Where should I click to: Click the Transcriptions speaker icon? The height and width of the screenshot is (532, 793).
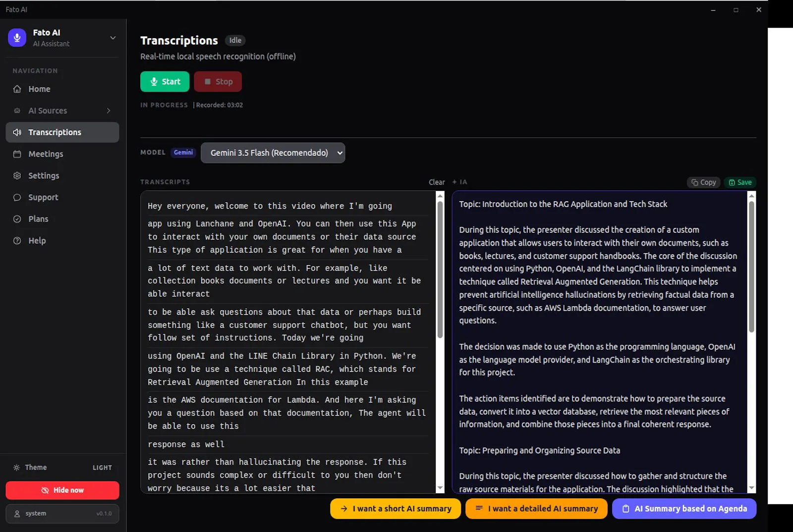17,132
